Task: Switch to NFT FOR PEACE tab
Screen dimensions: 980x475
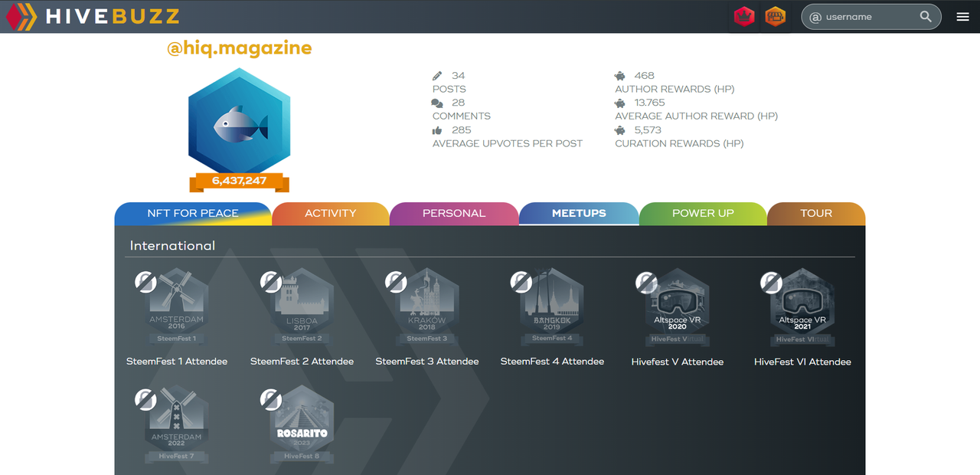Action: pos(193,214)
